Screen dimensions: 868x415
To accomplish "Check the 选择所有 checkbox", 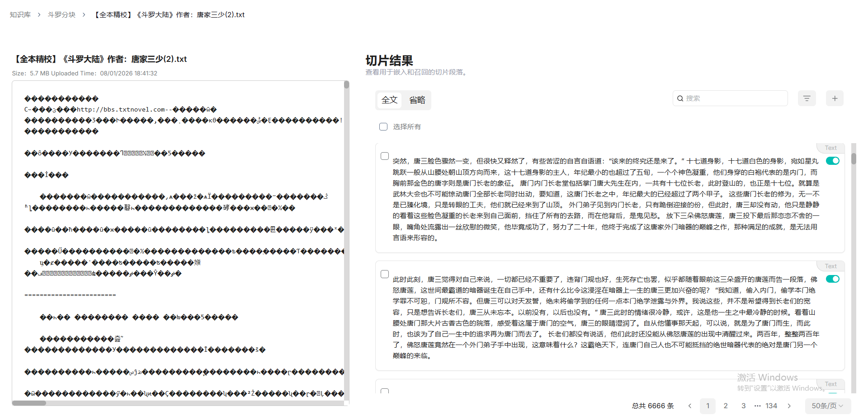I will 383,127.
